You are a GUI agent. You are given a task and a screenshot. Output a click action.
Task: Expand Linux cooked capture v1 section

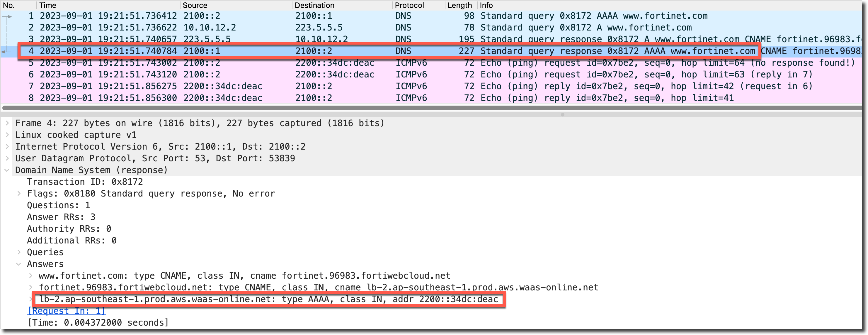pos(7,135)
